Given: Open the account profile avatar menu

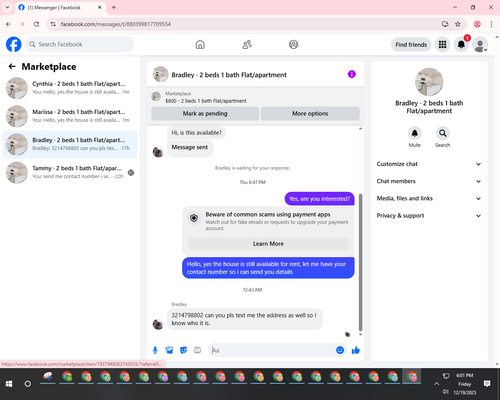Looking at the screenshot, I should pyautogui.click(x=480, y=44).
